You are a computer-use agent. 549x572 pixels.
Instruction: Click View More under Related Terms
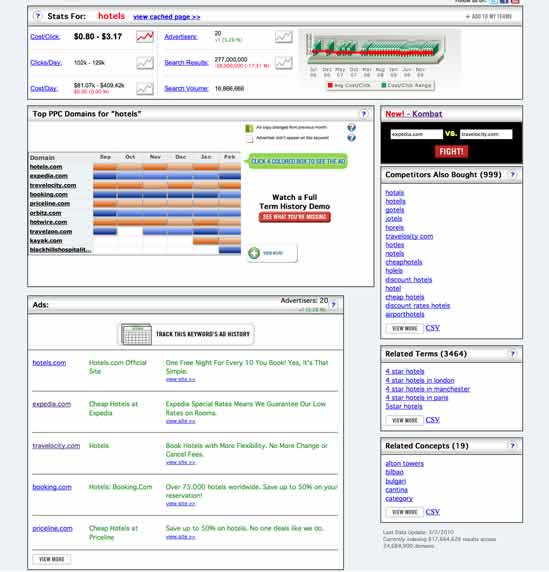(x=405, y=420)
